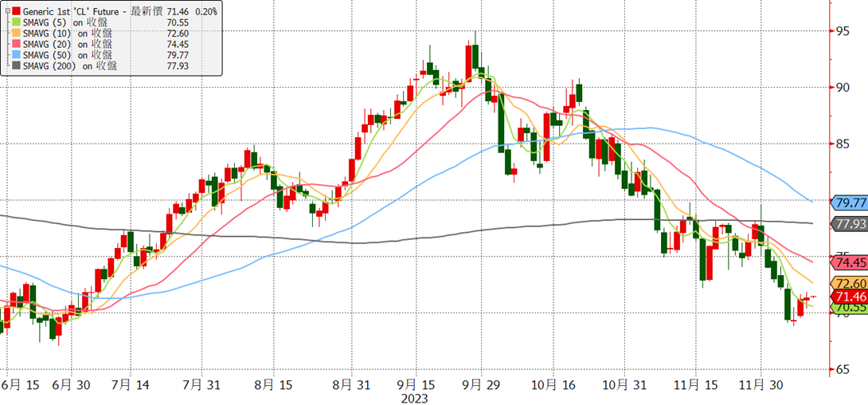The image size is (868, 405).
Task: Select the "SMAVG (5) on 收盤" legend row
Action: (65, 22)
